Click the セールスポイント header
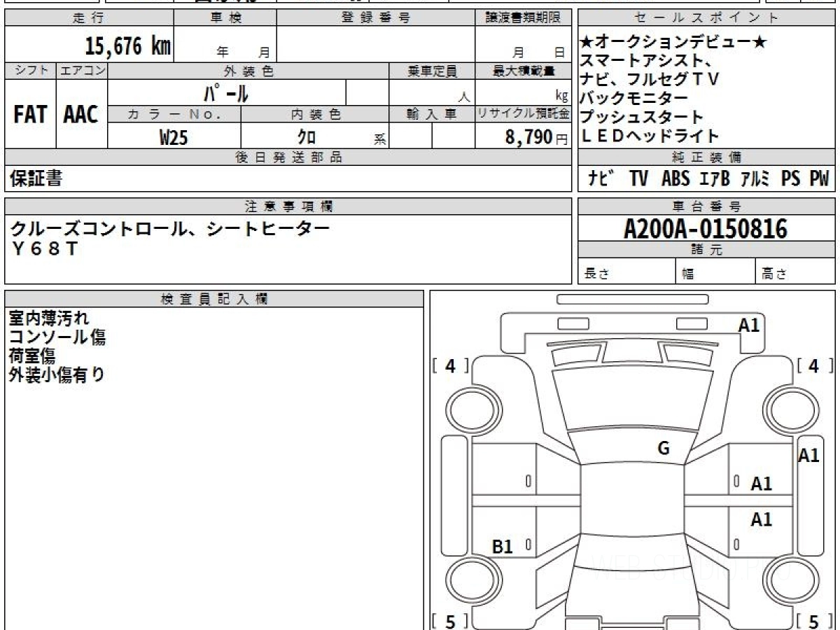840x630 pixels. pyautogui.click(x=706, y=18)
